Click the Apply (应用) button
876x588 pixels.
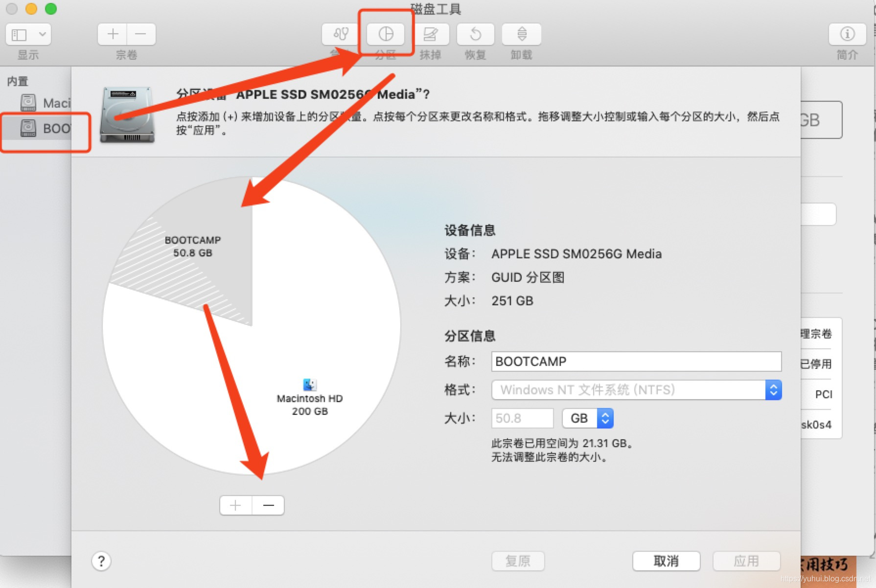coord(746,561)
